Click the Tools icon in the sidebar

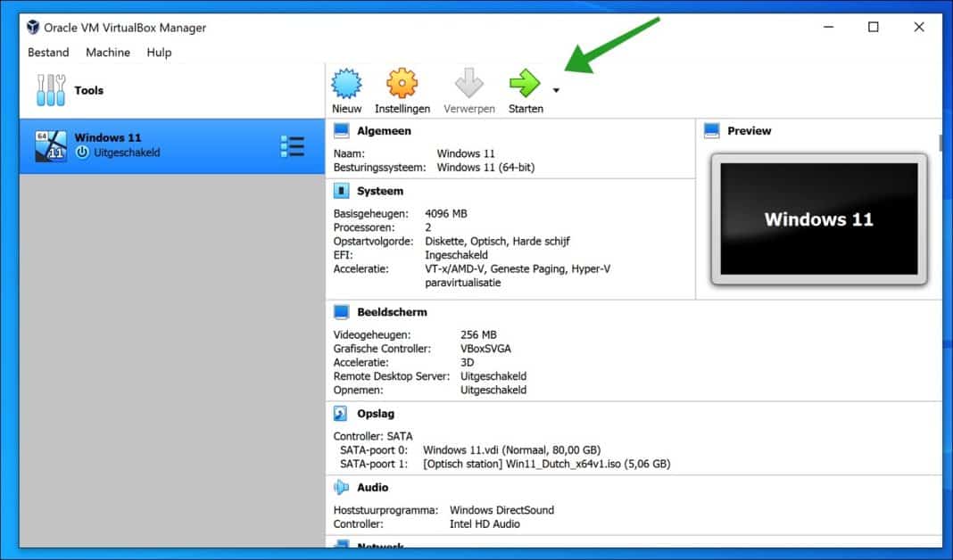[51, 89]
